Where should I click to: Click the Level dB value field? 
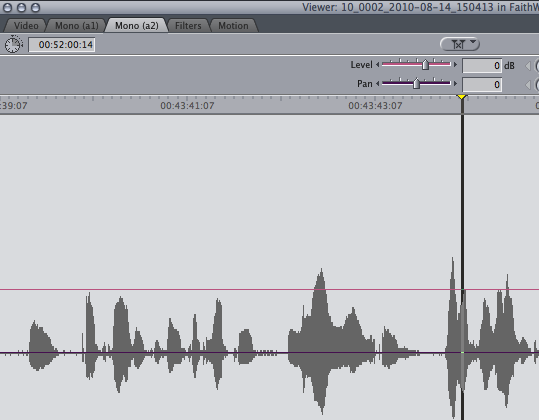point(482,66)
